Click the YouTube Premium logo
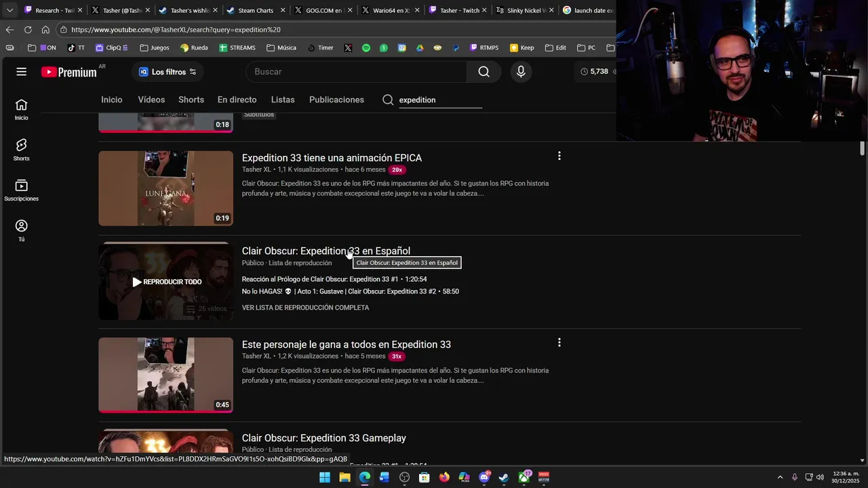 click(69, 72)
